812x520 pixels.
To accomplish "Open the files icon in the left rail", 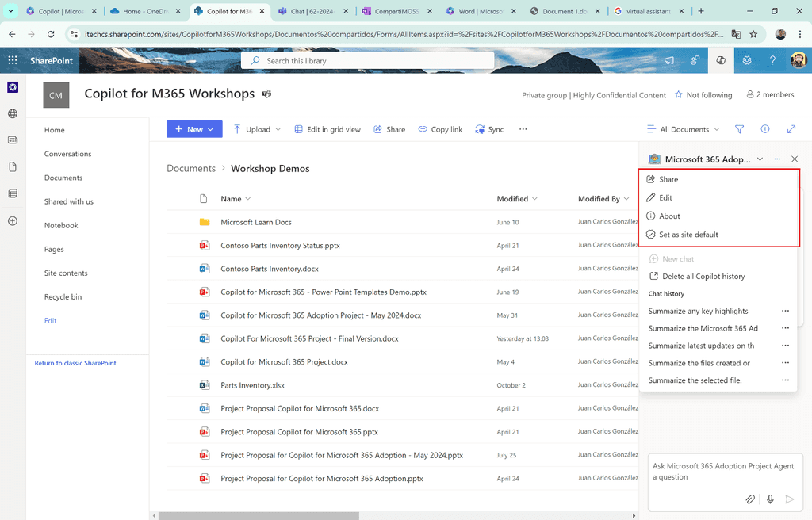I will click(x=13, y=166).
